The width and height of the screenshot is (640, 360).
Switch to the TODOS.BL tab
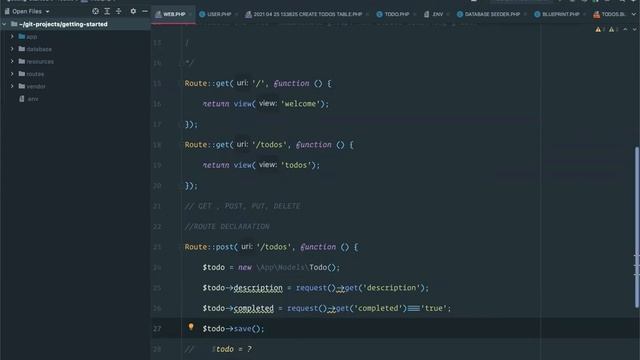tap(609, 14)
